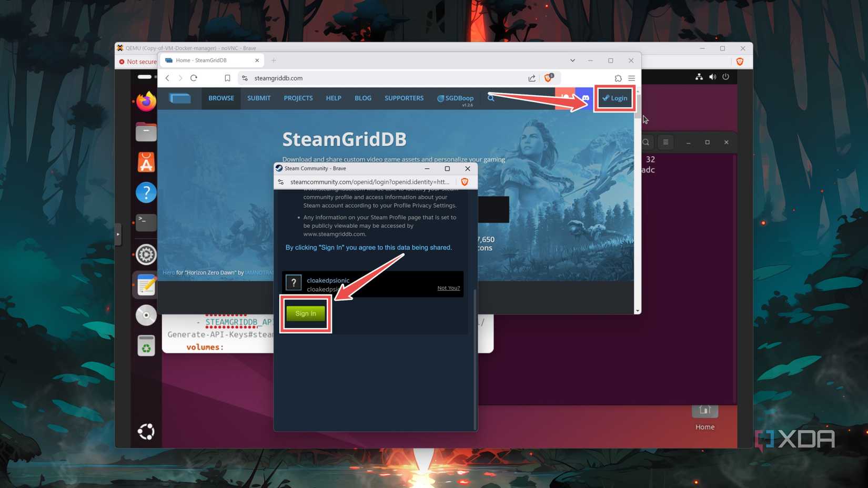Click the Steam popup vertical scrollbar
Image resolution: width=868 pixels, height=488 pixels.
[x=476, y=360]
